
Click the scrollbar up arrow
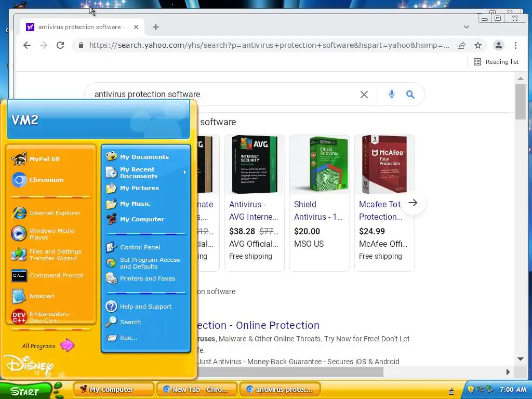click(521, 78)
